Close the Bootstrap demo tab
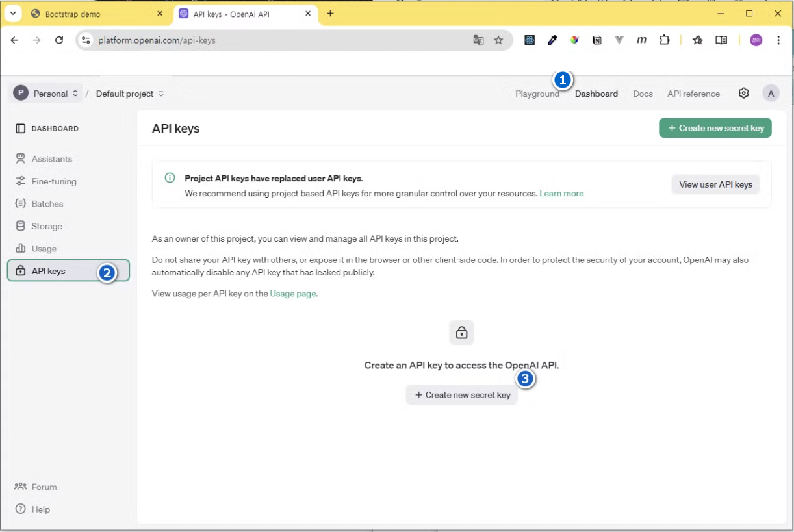The width and height of the screenshot is (794, 532). coord(160,14)
